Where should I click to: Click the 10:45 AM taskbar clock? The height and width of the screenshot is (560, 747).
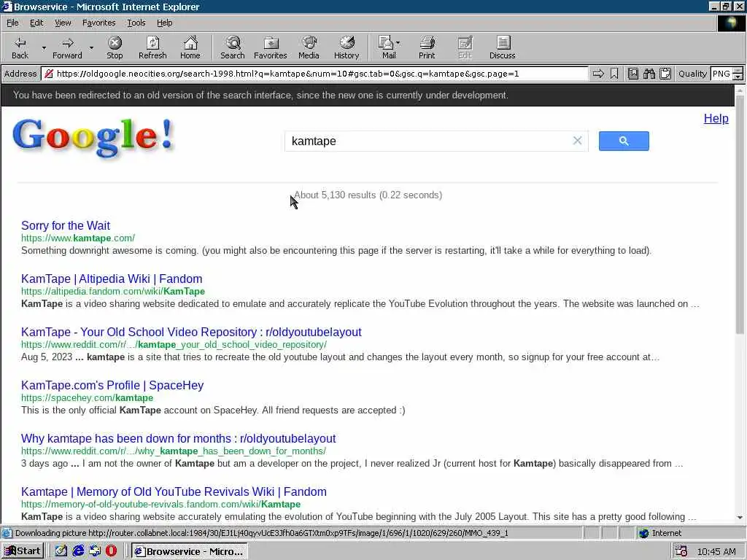pyautogui.click(x=716, y=552)
